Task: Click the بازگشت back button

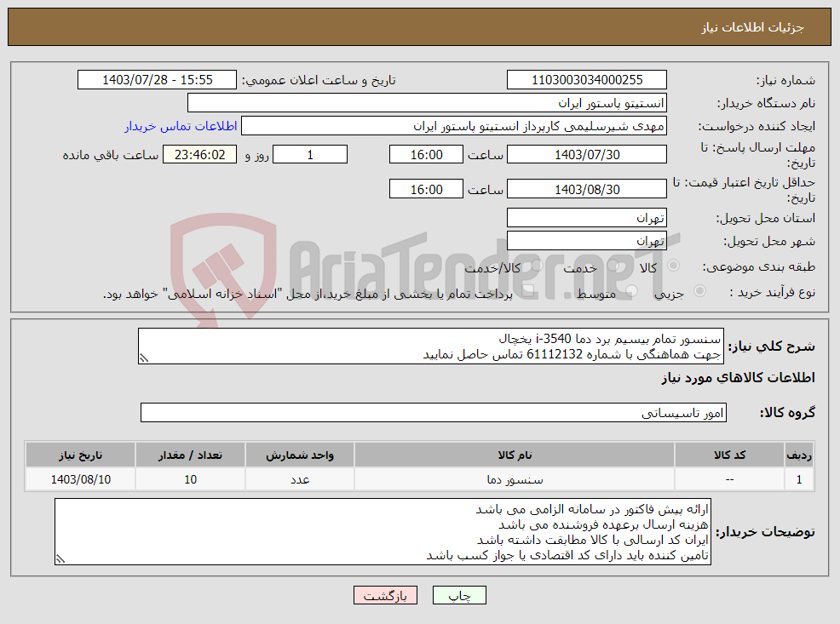Action: coord(385,595)
